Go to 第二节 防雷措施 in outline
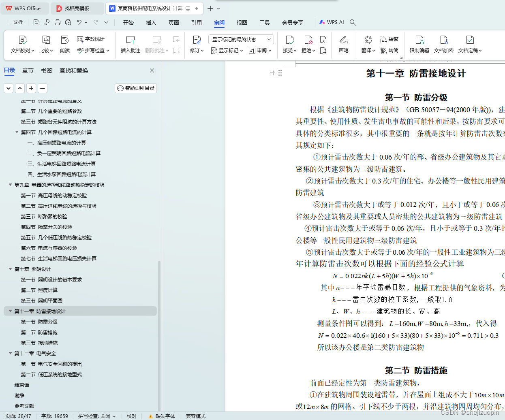The width and height of the screenshot is (505, 420). tap(39, 332)
